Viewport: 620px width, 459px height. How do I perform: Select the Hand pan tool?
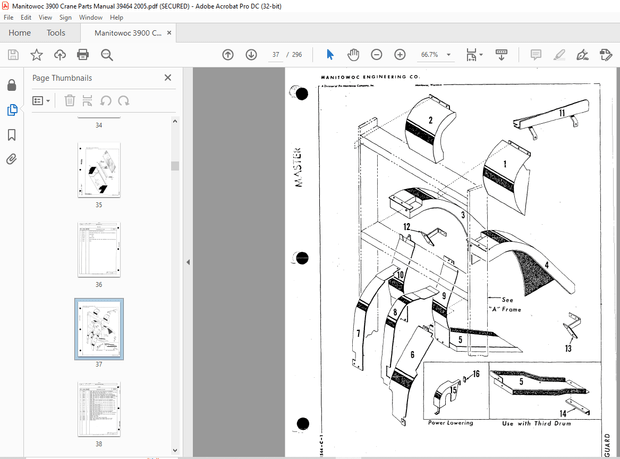354,55
